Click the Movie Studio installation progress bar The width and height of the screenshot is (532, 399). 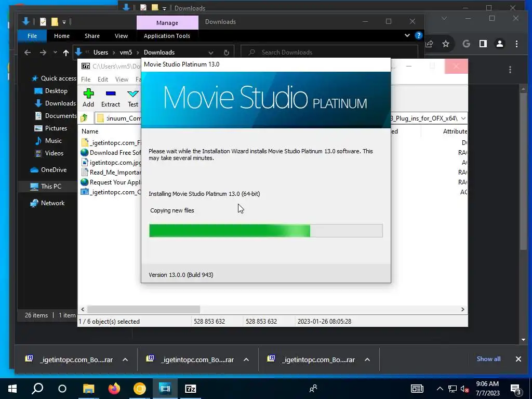click(x=265, y=231)
